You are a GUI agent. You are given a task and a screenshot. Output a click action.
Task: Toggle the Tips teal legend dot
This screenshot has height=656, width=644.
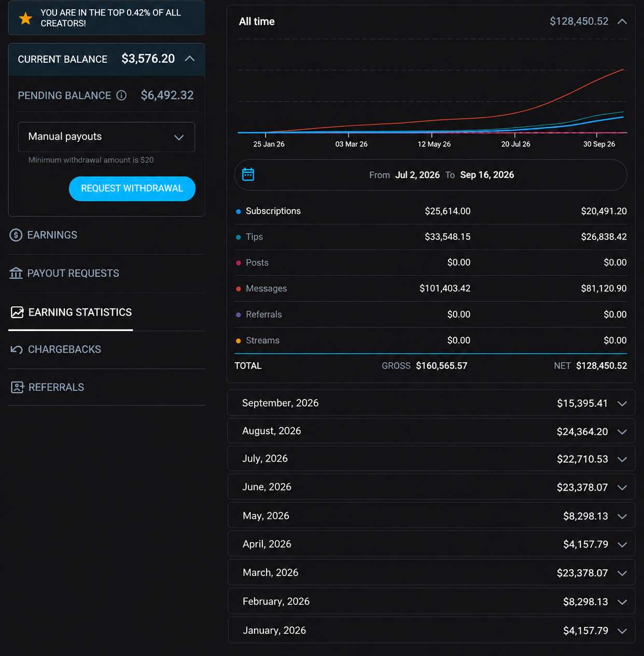click(x=239, y=237)
